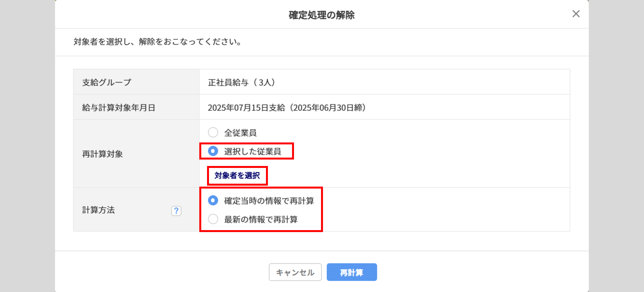Click the 支給グループ row label
Image resolution: width=644 pixels, height=292 pixels.
click(x=107, y=83)
